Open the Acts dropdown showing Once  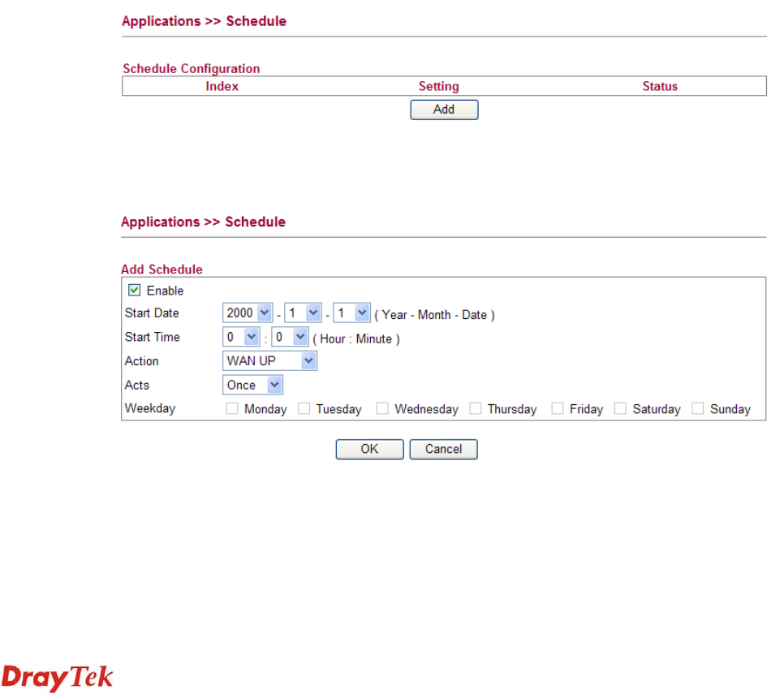point(252,385)
